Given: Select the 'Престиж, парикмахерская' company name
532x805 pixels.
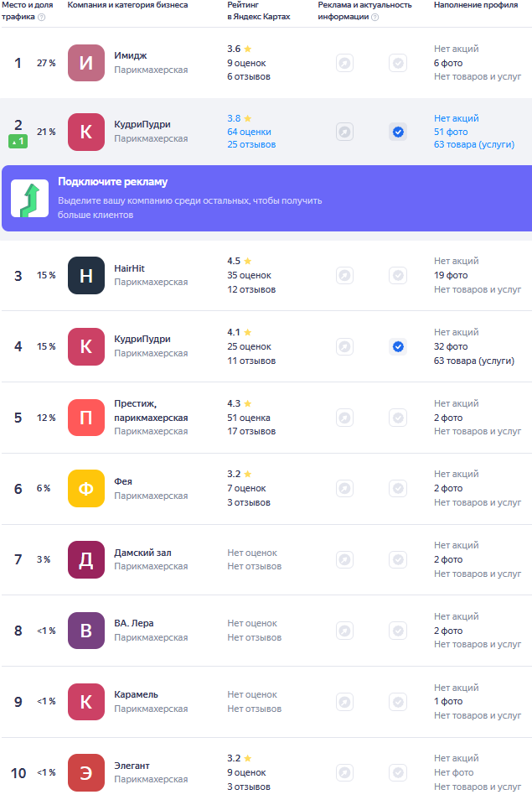Looking at the screenshot, I should [151, 411].
